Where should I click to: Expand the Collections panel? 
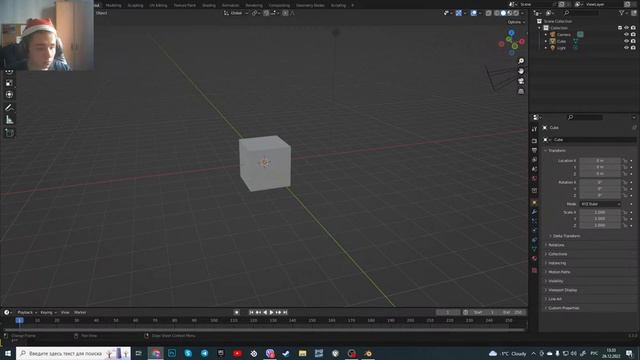557,254
